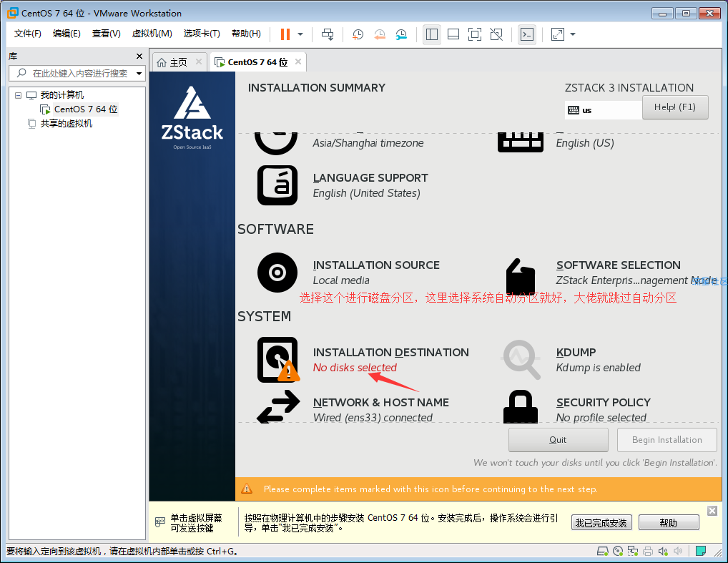Click the printer status bar icon
728x563 pixels.
648,552
